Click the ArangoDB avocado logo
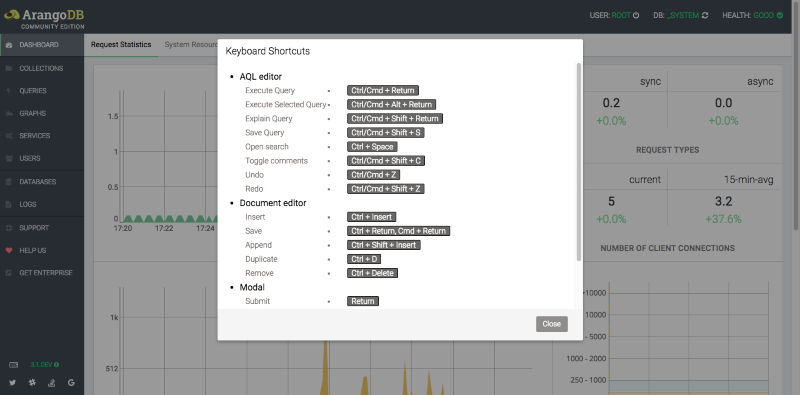The image size is (800, 395). pos(11,15)
